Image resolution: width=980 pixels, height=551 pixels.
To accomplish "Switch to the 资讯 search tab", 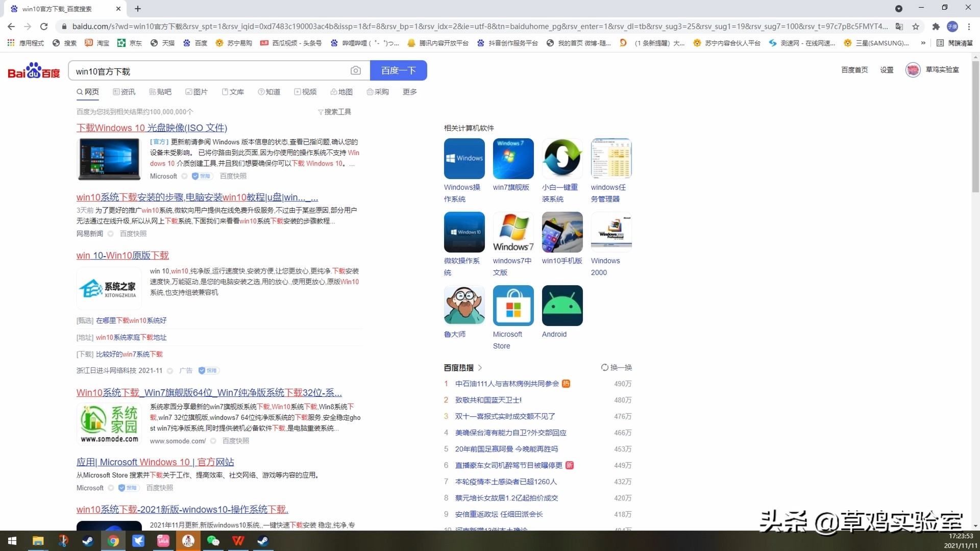I will point(124,92).
